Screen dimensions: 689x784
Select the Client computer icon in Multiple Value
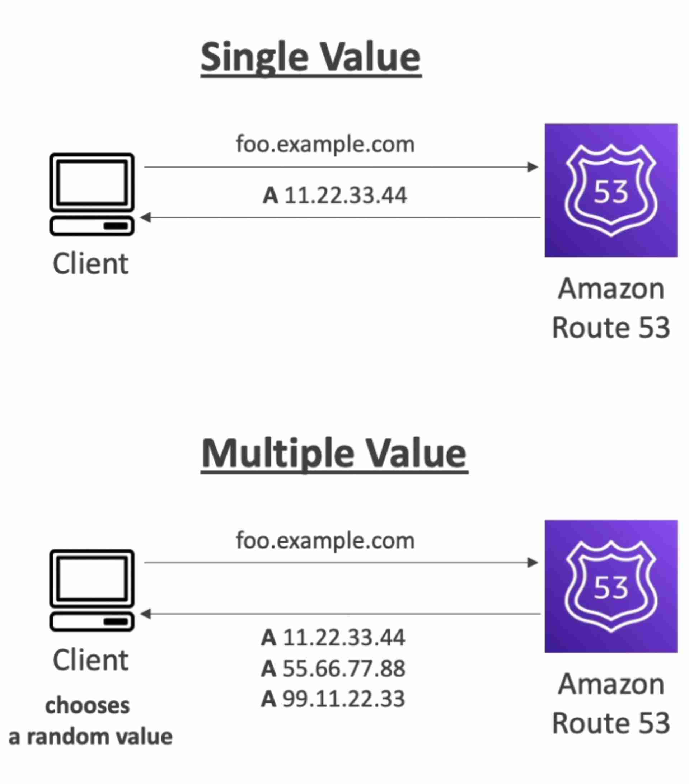[x=92, y=590]
